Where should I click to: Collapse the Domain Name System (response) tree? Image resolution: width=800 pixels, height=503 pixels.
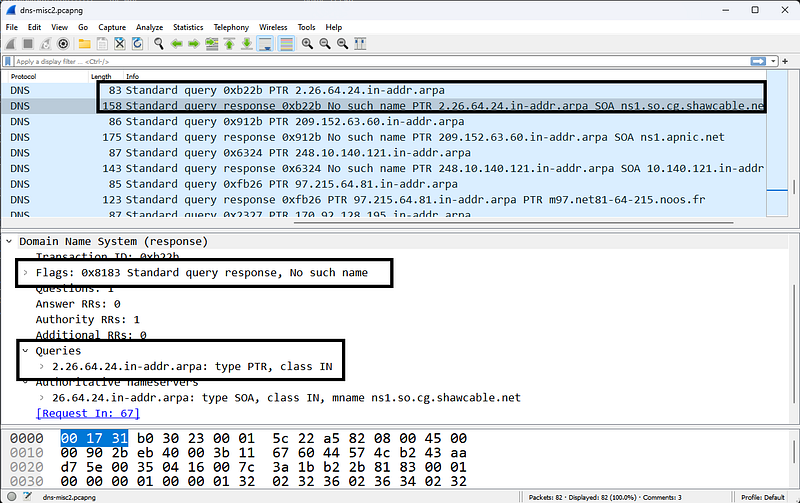(9, 241)
